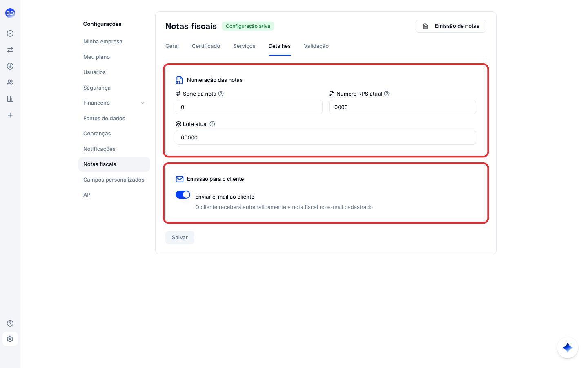Click the Salvar button
This screenshot has height=368, width=588.
click(180, 238)
